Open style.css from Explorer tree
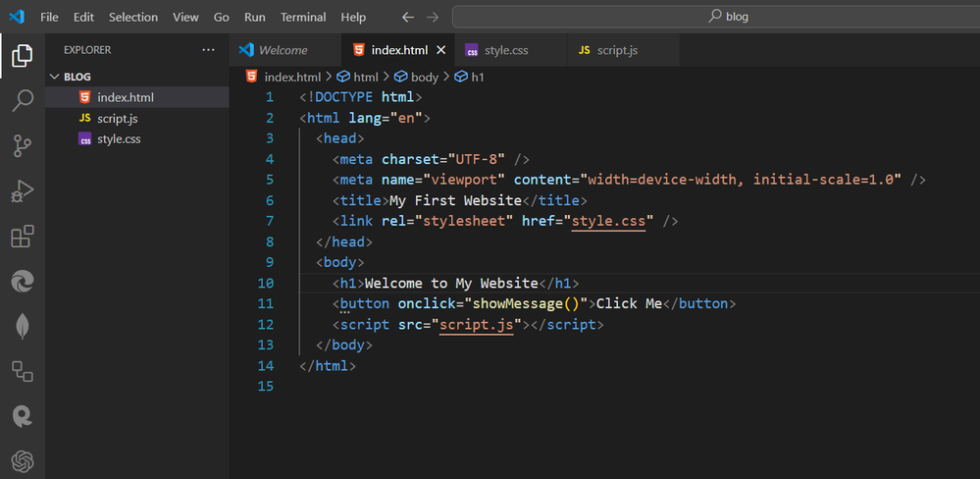 [x=137, y=138]
